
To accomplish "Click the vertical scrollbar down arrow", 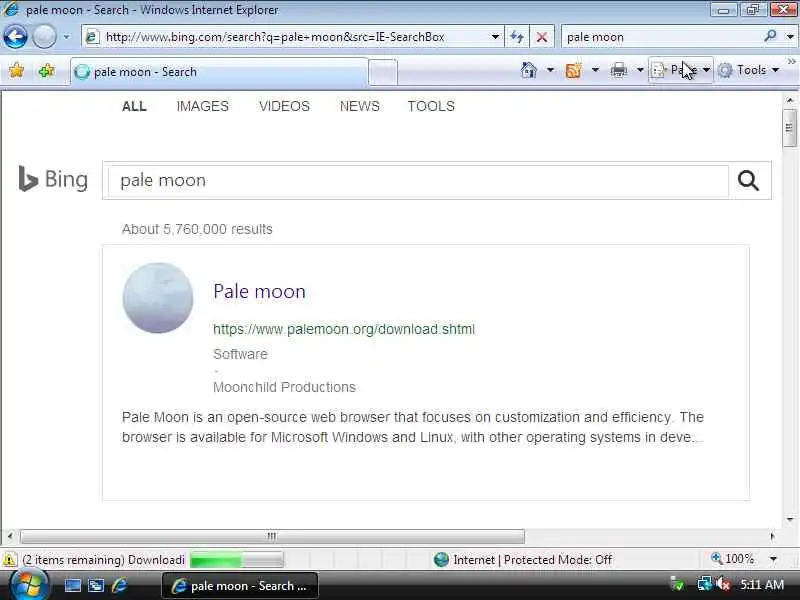I will tap(790, 519).
